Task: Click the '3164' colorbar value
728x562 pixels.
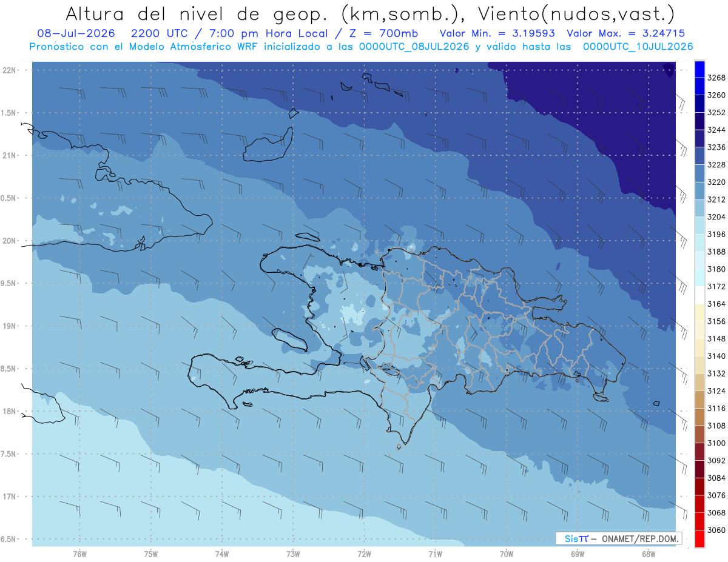Action: (716, 304)
